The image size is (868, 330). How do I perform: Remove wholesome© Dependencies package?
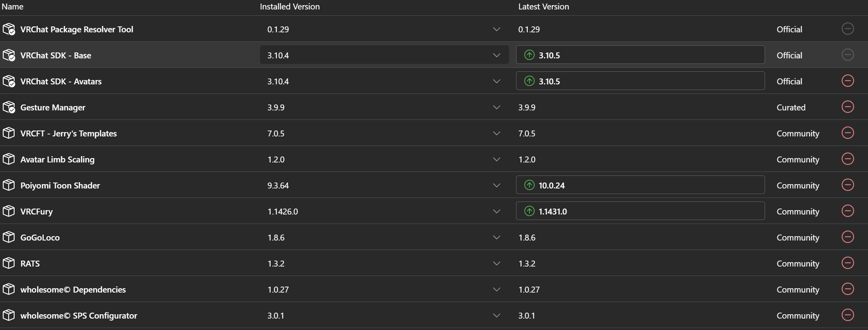[x=847, y=289]
